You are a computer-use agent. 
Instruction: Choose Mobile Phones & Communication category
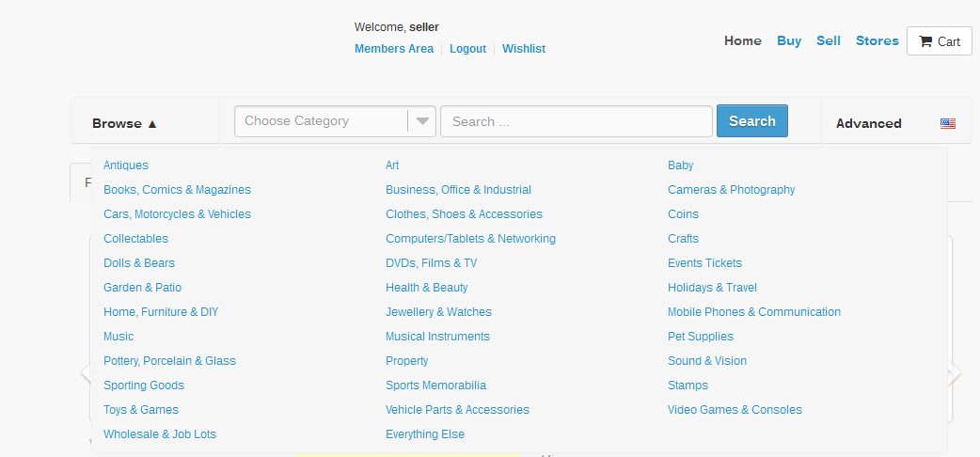tap(753, 312)
